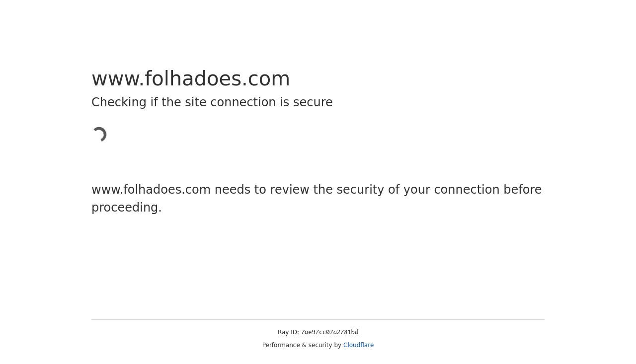Click the word "before" in the body paragraph
The height and width of the screenshot is (364, 636).
point(522,190)
